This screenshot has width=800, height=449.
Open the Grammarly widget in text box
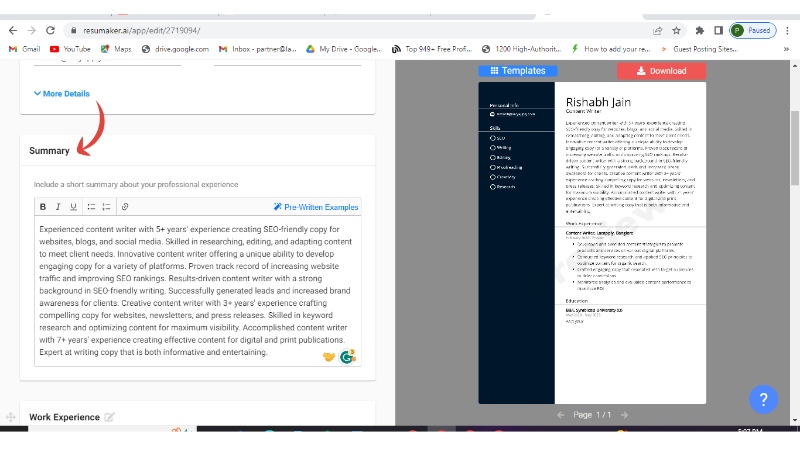click(x=348, y=356)
